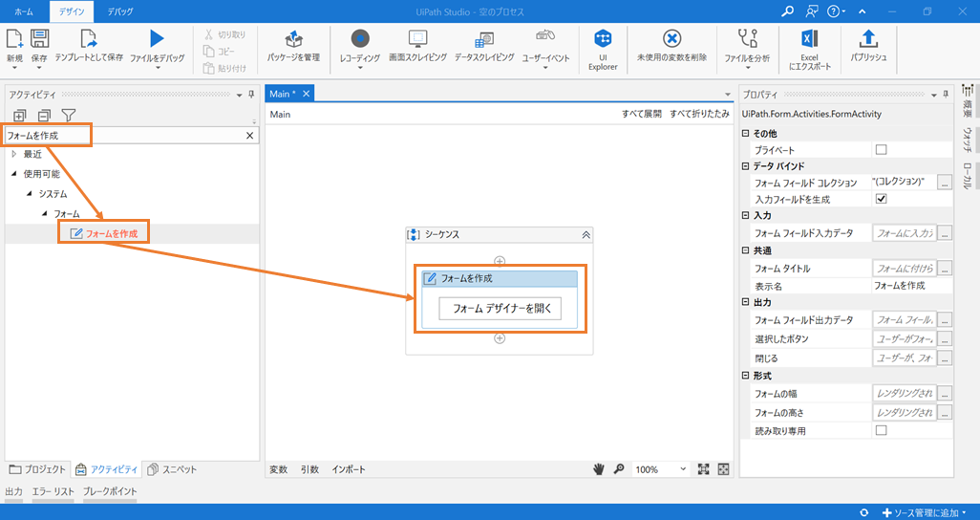Click テンプレートとして保存 icon
The image size is (980, 520).
click(89, 39)
